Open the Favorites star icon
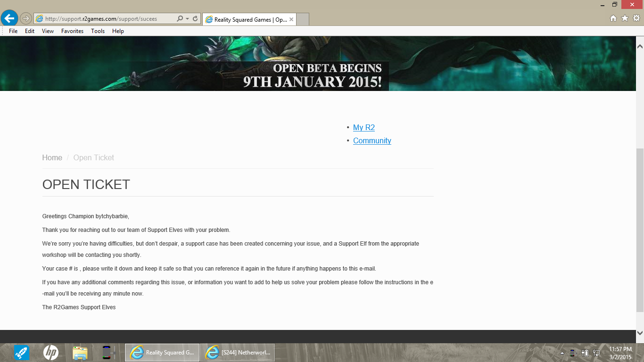The height and width of the screenshot is (362, 644). [x=625, y=18]
